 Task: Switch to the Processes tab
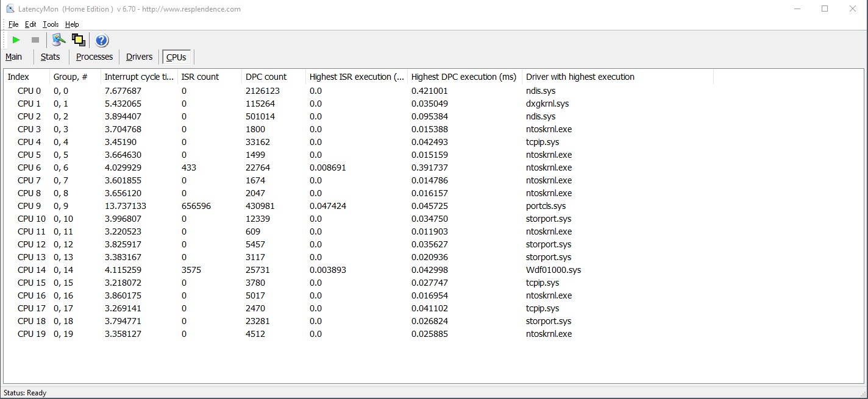point(94,57)
